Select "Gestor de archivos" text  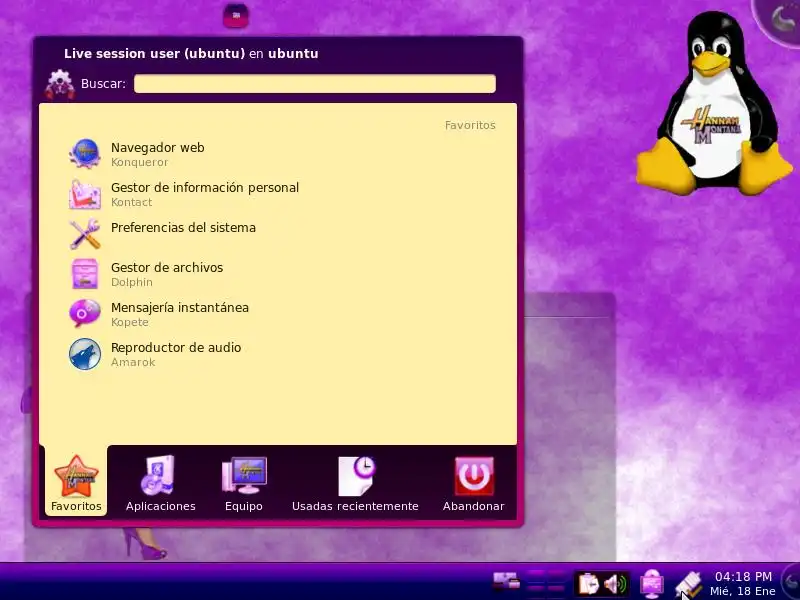(167, 267)
